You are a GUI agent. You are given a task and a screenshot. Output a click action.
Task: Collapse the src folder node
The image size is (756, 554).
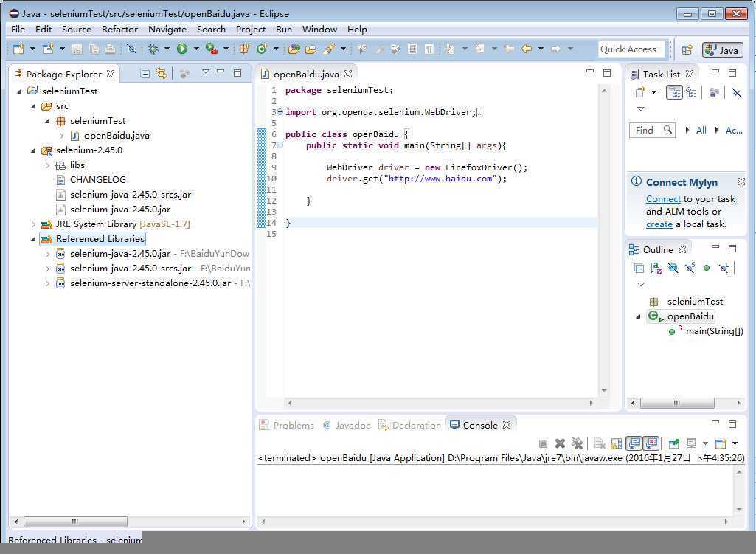coord(33,106)
